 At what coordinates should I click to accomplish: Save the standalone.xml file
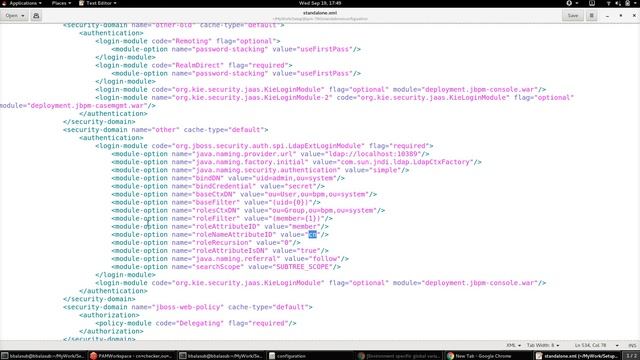[x=573, y=16]
